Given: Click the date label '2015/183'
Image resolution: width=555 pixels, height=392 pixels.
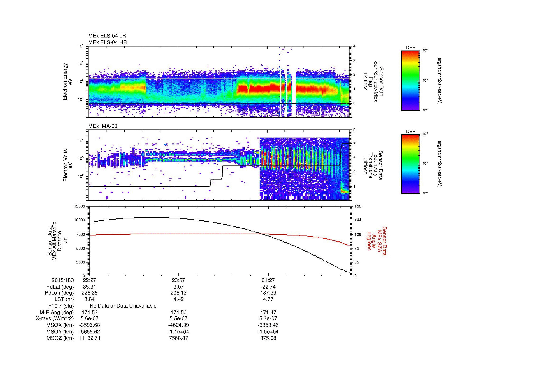Looking at the screenshot, I should click(63, 280).
